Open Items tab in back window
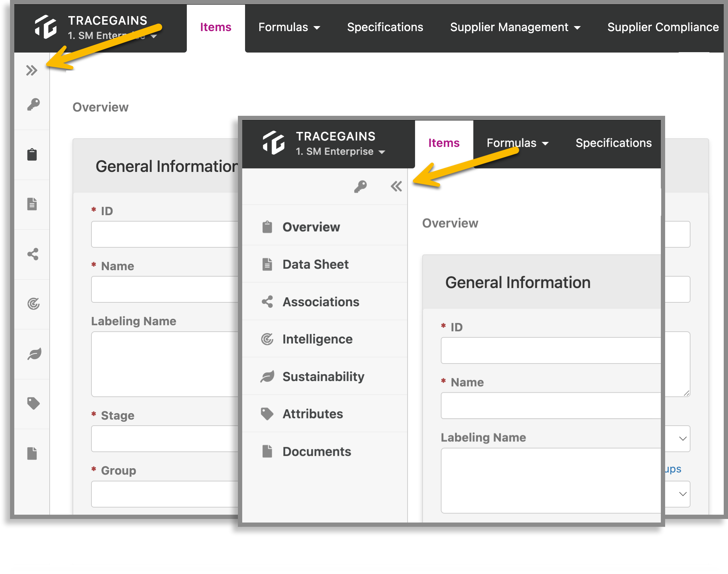The height and width of the screenshot is (574, 728). (x=216, y=27)
